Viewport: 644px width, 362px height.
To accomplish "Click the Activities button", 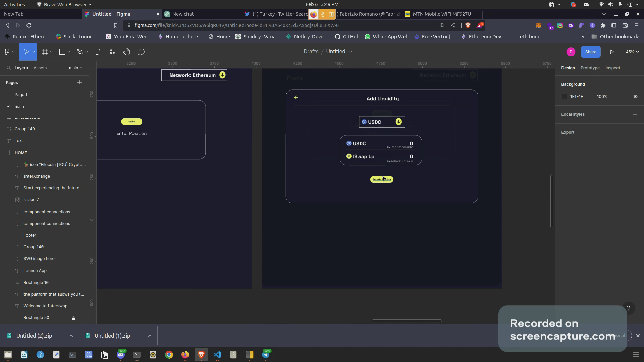I will point(14,4).
